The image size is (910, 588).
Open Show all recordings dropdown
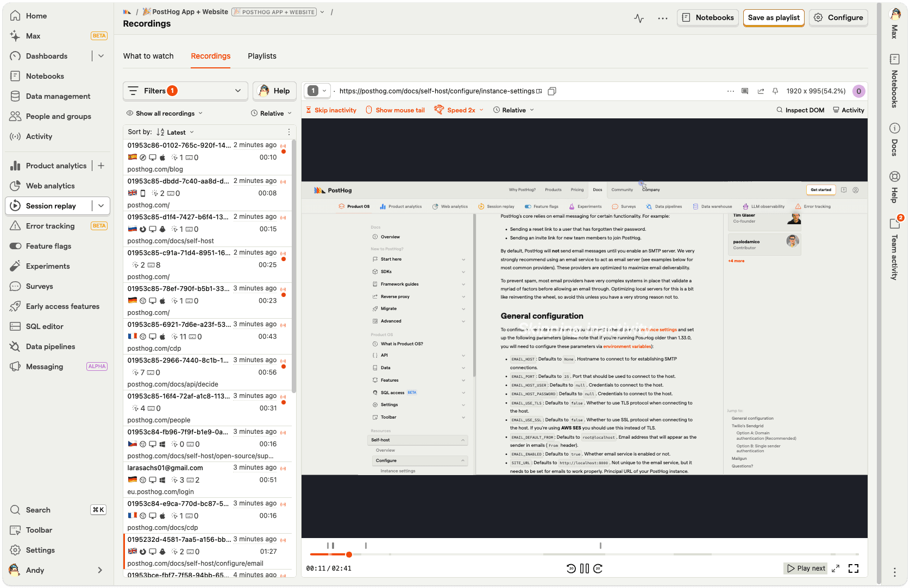[x=165, y=113]
